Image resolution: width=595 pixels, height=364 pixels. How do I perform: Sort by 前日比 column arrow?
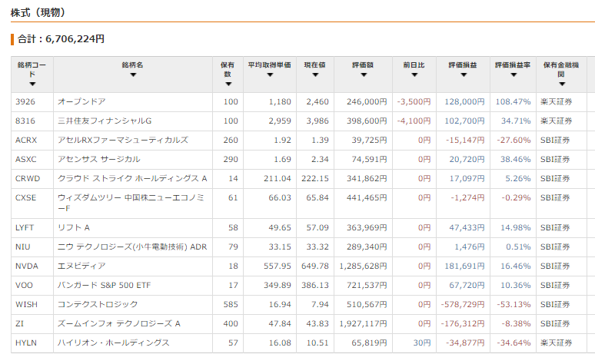[x=414, y=75]
